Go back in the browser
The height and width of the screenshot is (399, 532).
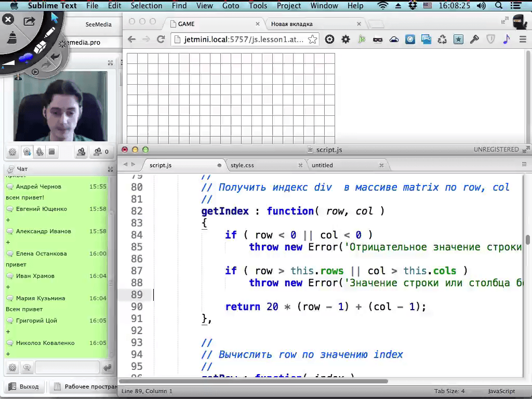click(x=131, y=39)
